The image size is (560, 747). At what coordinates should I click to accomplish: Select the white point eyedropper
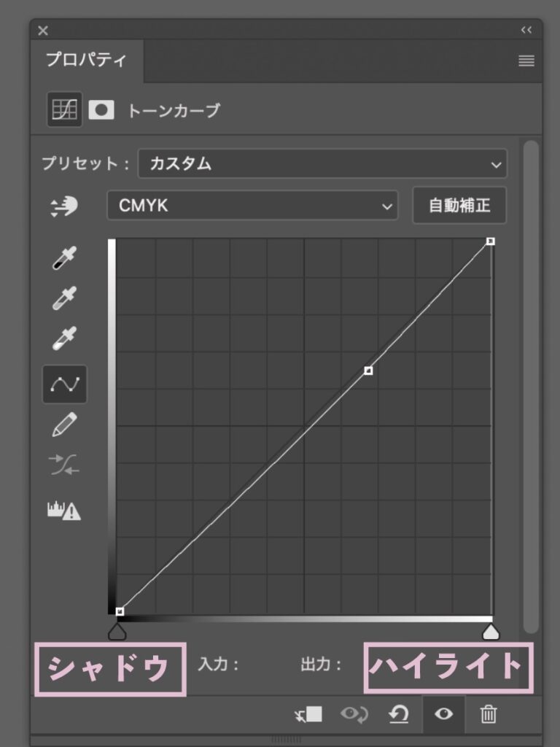point(64,338)
